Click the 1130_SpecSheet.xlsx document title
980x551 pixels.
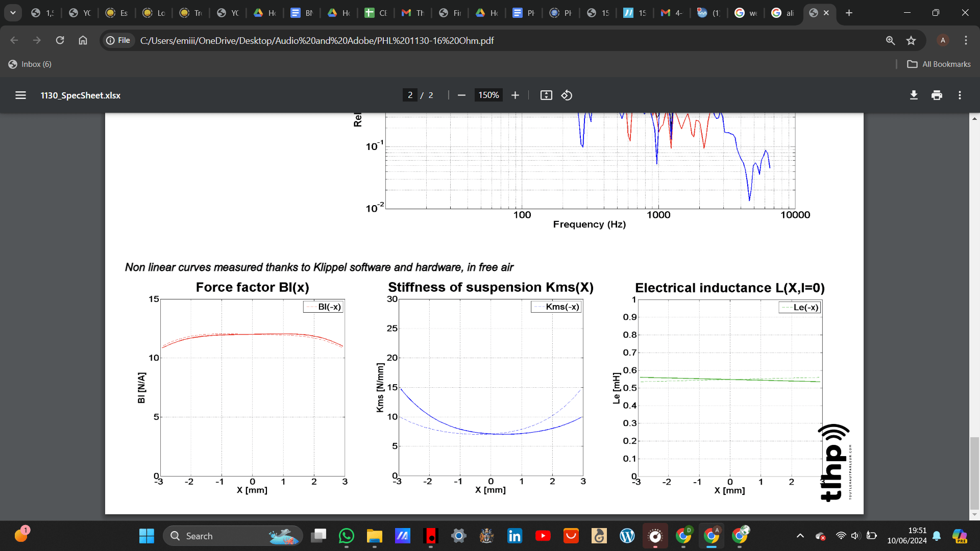81,95
